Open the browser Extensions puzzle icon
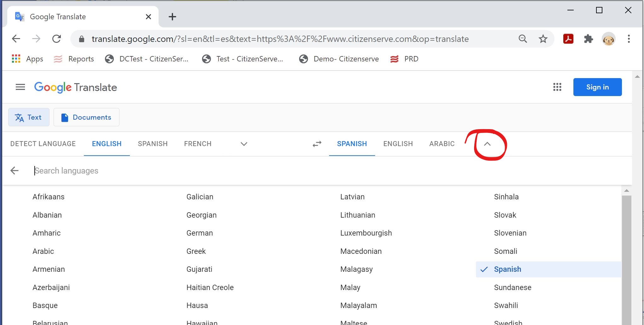Viewport: 644px width, 325px height. pyautogui.click(x=588, y=39)
